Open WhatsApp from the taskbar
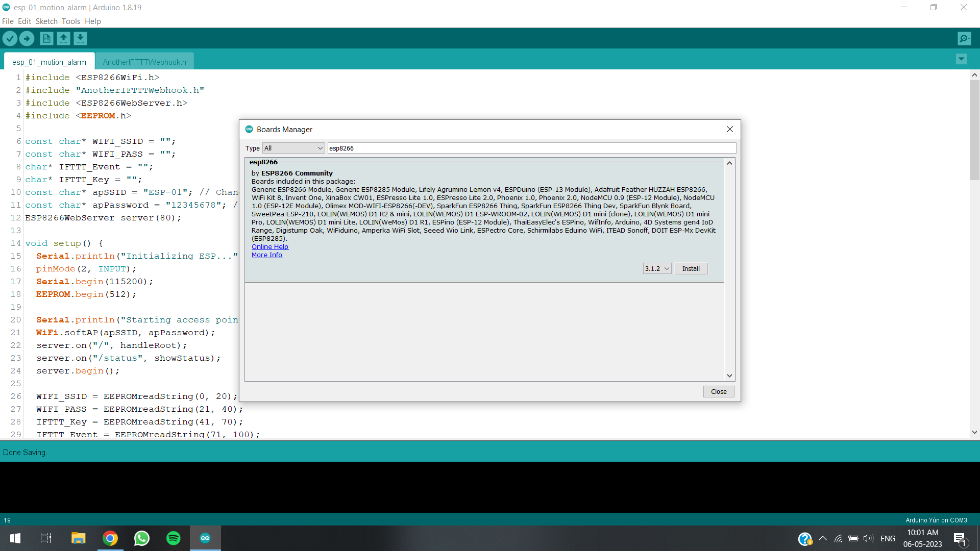Screen dimensions: 980x551 point(141,538)
